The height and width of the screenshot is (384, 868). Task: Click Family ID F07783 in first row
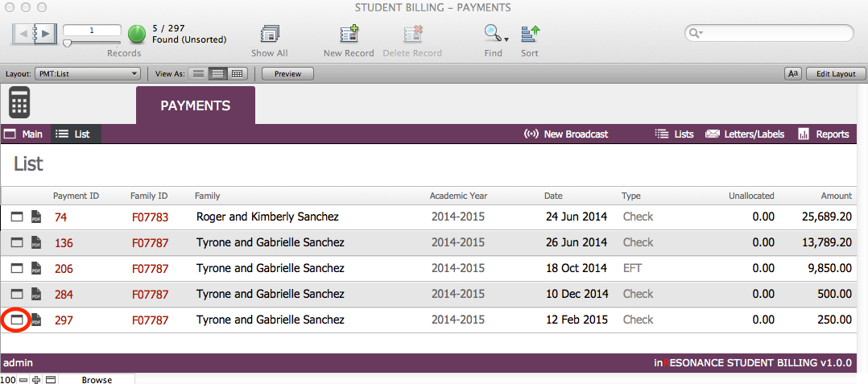[x=150, y=217]
